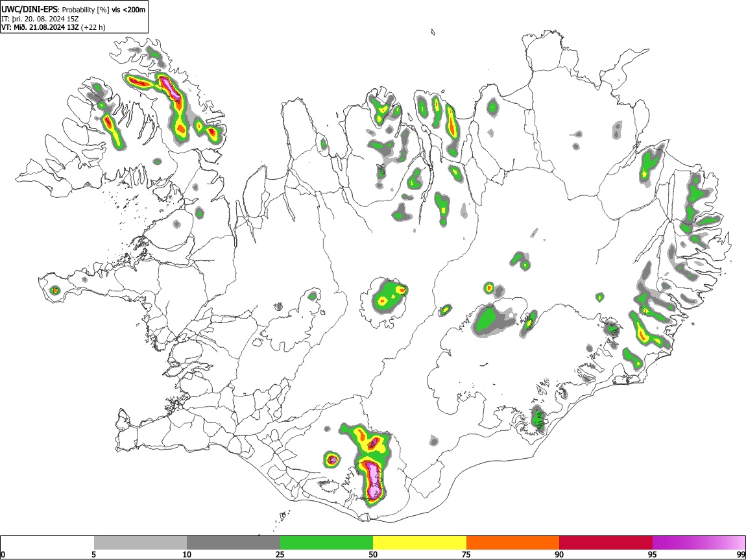Viewport: 746px width, 560px height.
Task: Click the '95' legend tick label
Action: click(x=653, y=554)
